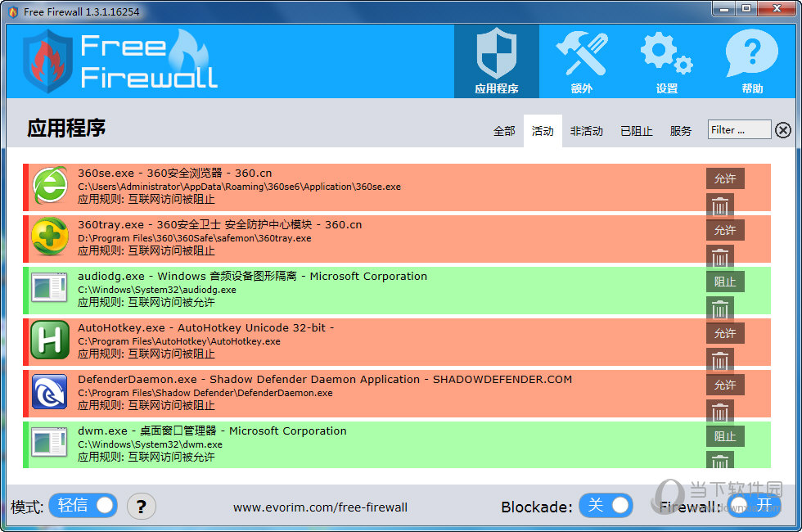The height and width of the screenshot is (532, 802).
Task: Block internet access for dwm.exe
Action: [725, 437]
